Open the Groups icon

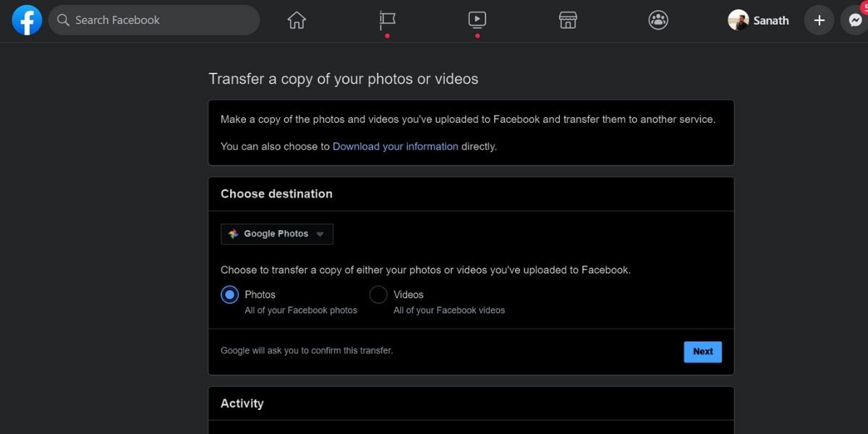(658, 20)
